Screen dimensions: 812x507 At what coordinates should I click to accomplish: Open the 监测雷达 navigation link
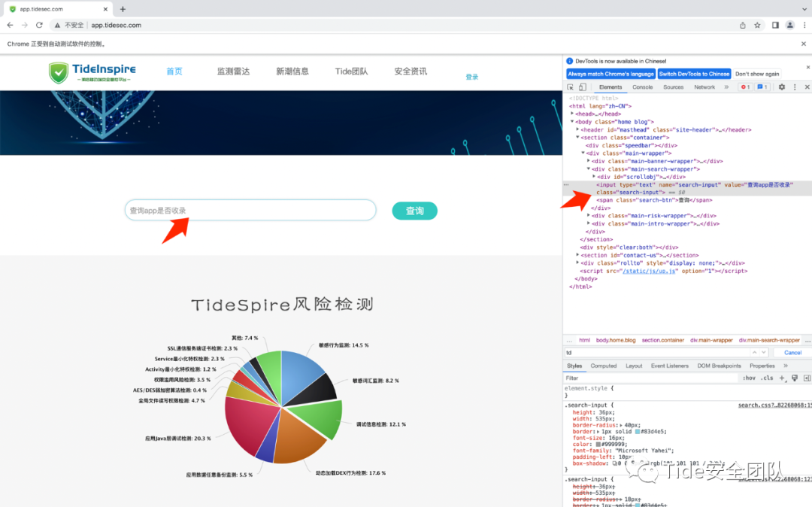pos(233,71)
